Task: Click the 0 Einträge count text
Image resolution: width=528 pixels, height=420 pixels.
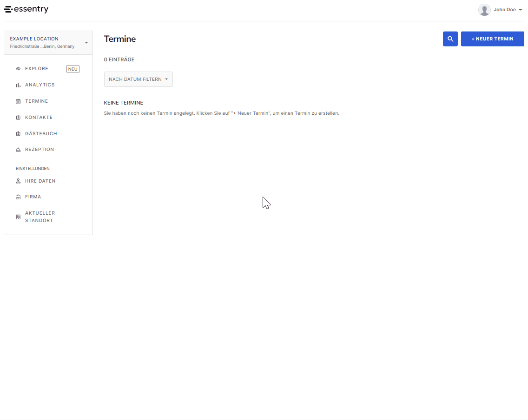Action: (x=119, y=59)
